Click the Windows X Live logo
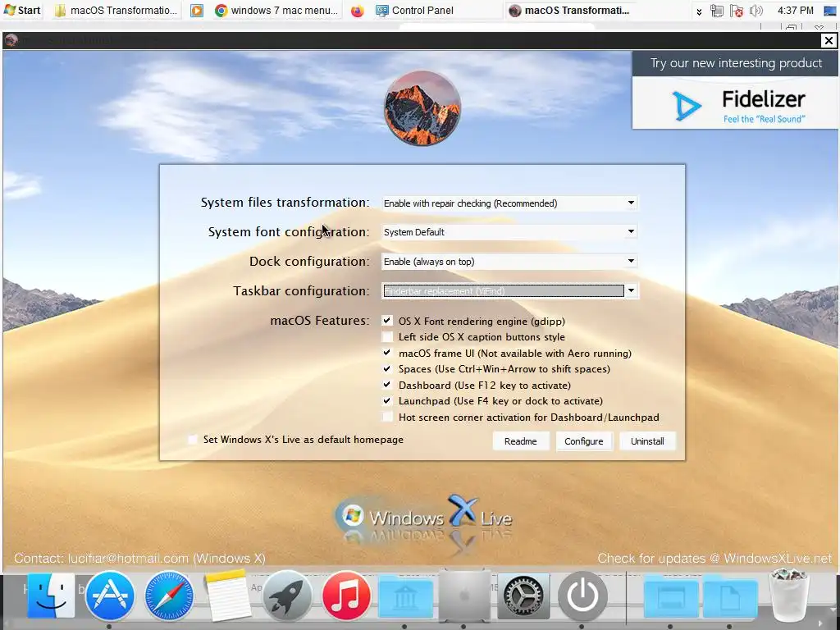 [423, 518]
